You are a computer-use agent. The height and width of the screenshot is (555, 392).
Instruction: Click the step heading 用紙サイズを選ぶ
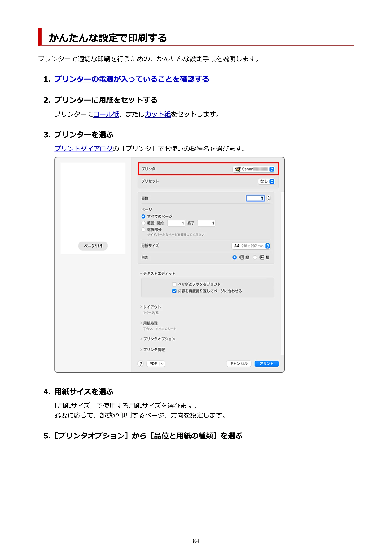tap(84, 391)
